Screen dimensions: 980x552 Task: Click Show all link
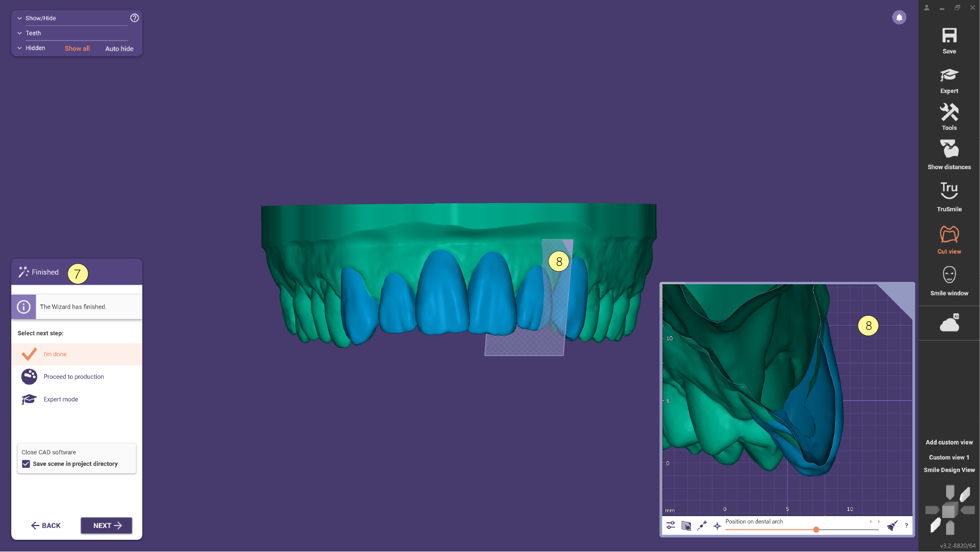[77, 48]
